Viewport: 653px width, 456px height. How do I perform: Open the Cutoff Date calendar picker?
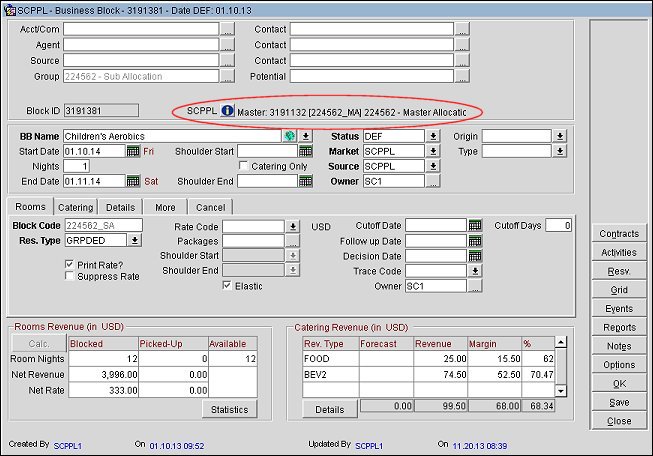475,226
